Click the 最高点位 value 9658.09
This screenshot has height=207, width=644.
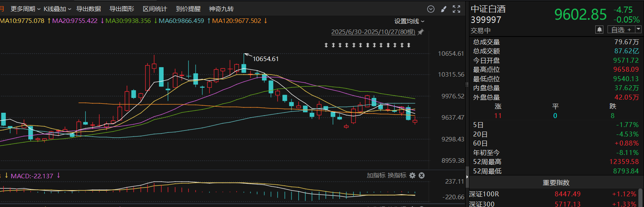pos(626,70)
